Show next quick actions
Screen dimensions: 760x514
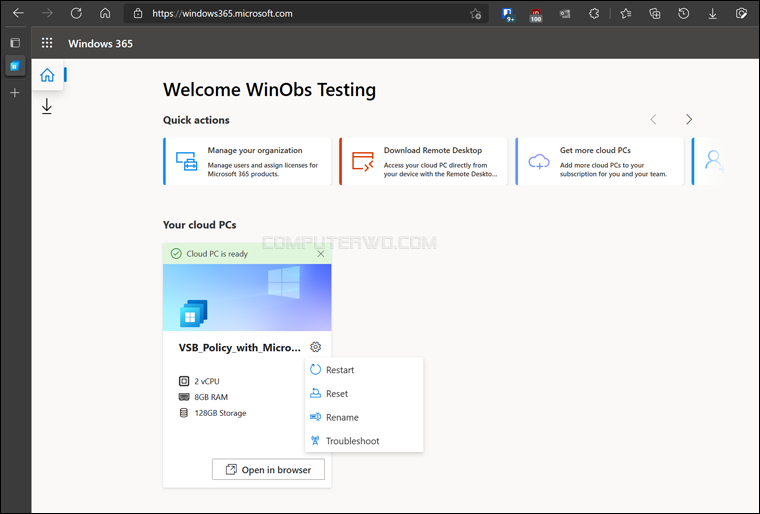click(689, 119)
